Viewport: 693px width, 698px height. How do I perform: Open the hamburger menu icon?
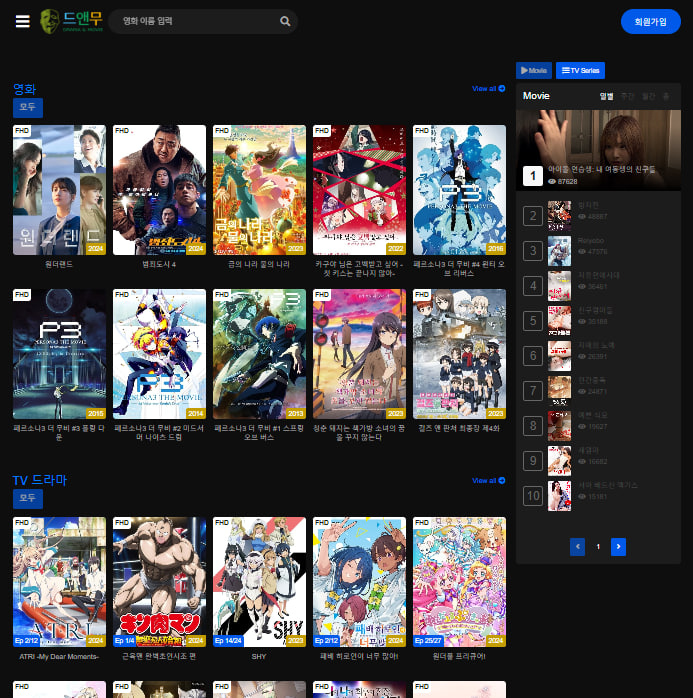pos(23,21)
